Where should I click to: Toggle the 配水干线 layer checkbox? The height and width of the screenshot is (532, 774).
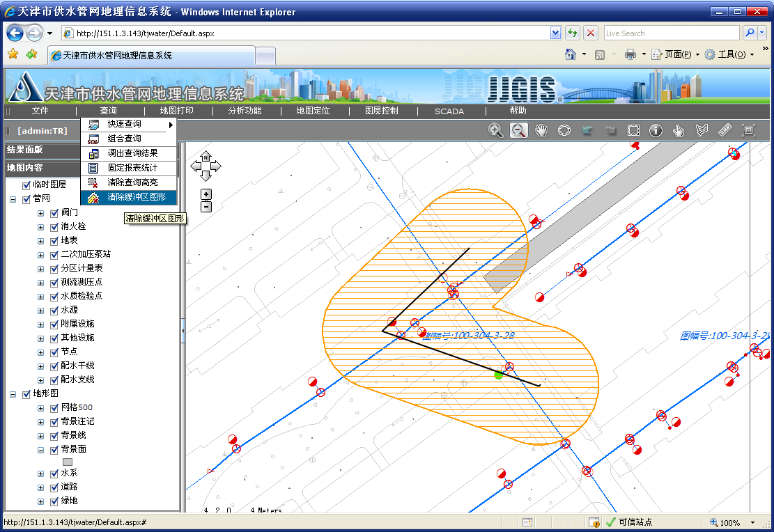pyautogui.click(x=54, y=366)
